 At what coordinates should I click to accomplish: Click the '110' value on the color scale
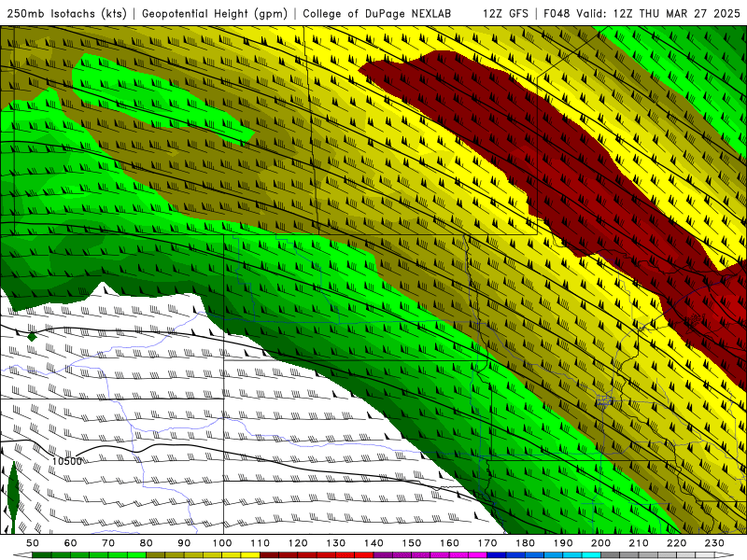click(261, 543)
